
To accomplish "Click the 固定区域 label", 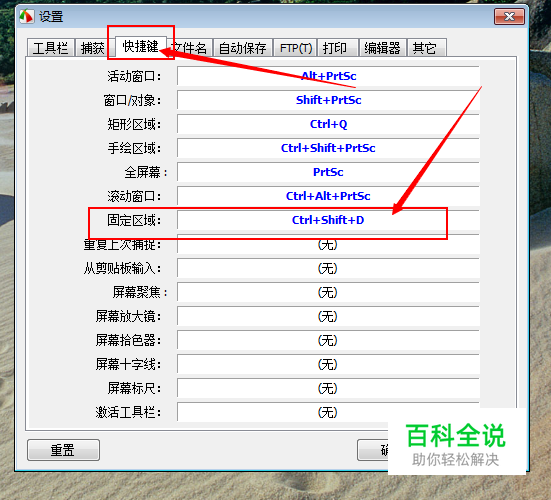I will coord(134,220).
